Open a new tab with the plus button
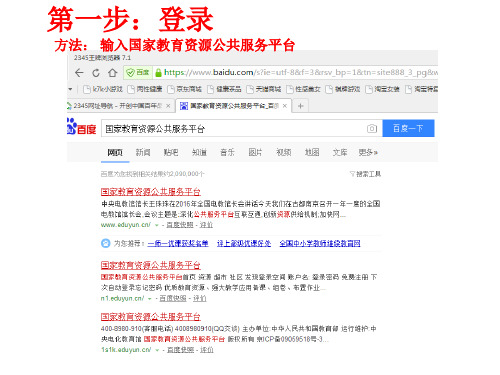Screen dimensions: 500x375 point(300,106)
